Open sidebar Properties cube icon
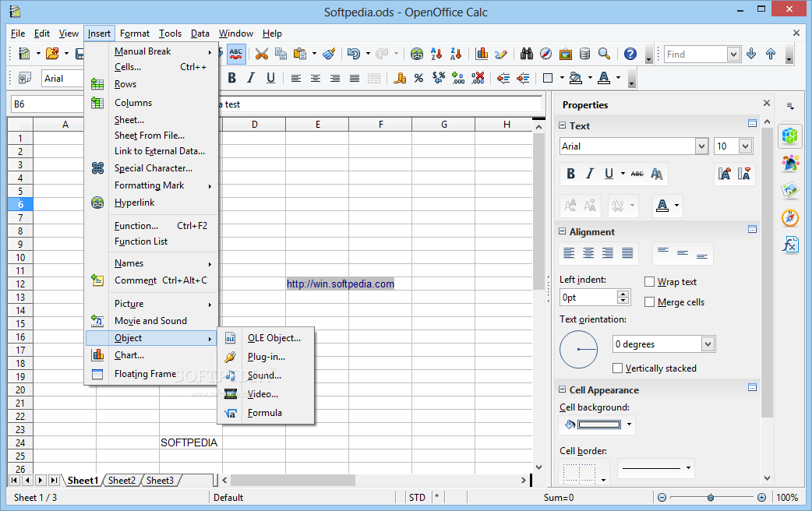Viewport: 812px width, 511px height. coord(790,136)
